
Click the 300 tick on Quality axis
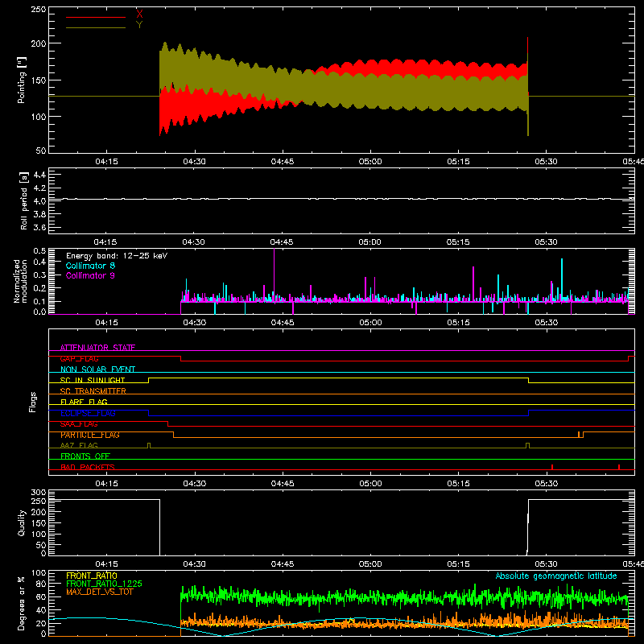39,493
